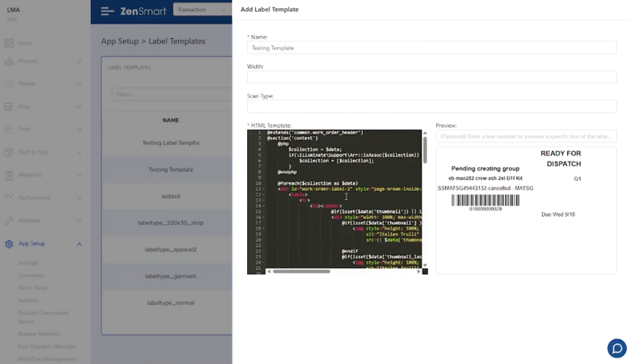The width and height of the screenshot is (629, 364).
Task: Click the editor scroll right arrow
Action: coord(418,271)
